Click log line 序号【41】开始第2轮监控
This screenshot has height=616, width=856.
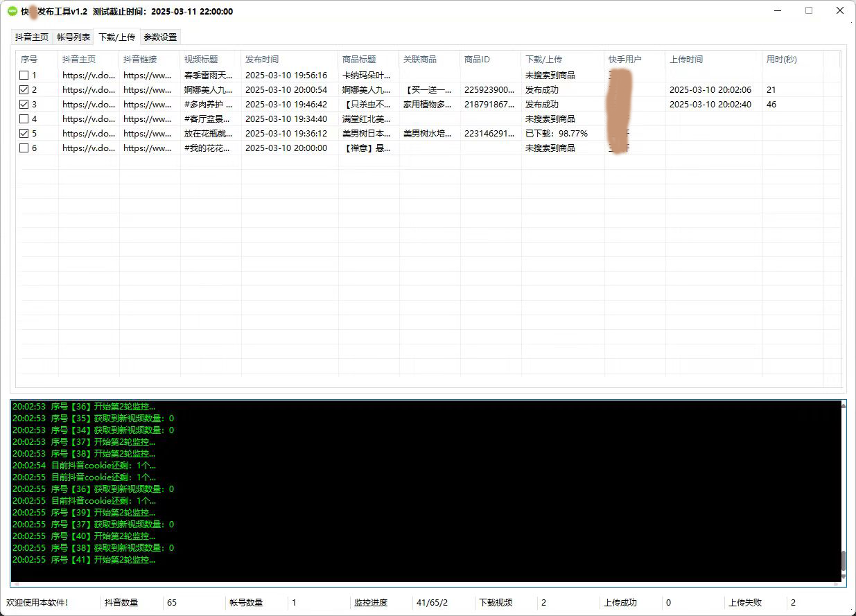pos(84,559)
